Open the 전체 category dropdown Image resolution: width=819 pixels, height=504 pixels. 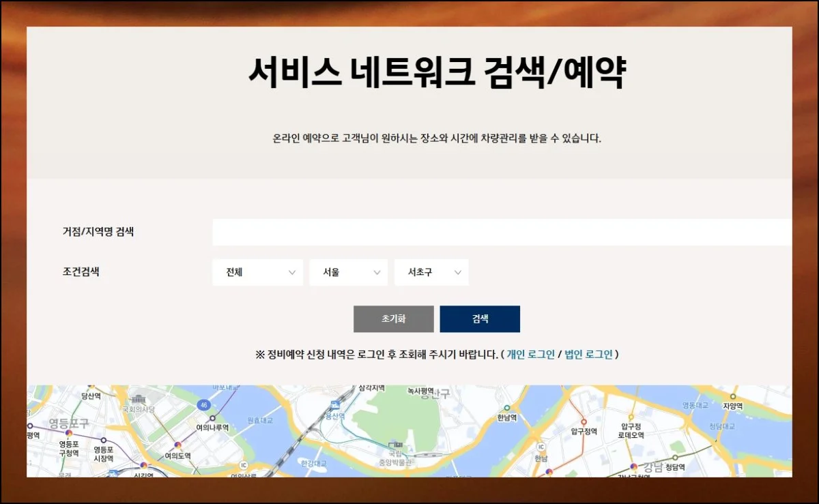point(258,272)
